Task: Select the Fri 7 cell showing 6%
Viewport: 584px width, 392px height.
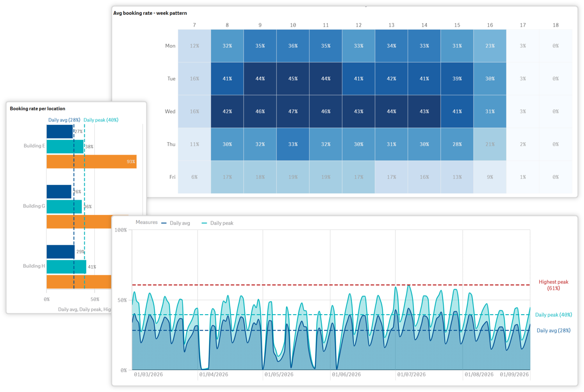Action: click(x=194, y=177)
